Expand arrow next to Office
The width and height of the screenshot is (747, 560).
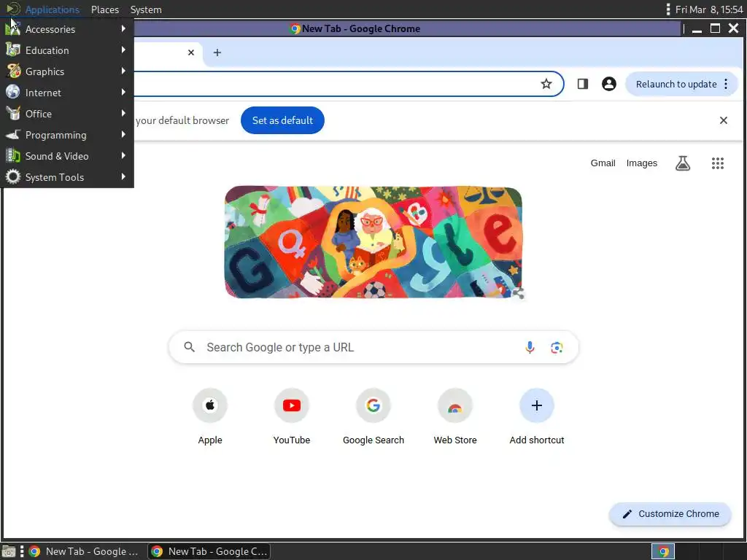point(123,113)
